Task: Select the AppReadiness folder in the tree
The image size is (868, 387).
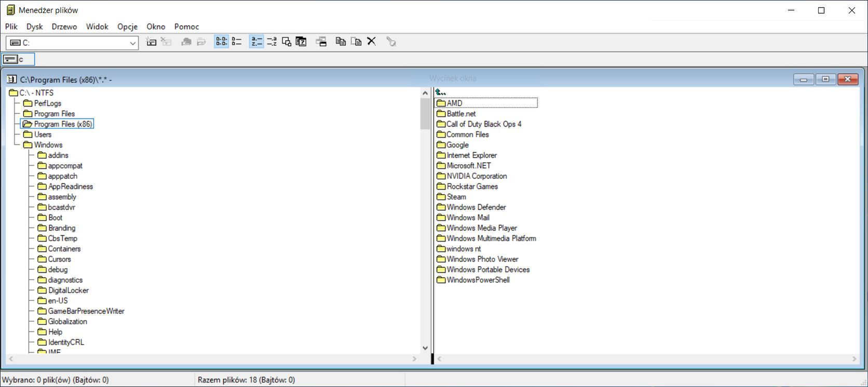Action: point(65,186)
